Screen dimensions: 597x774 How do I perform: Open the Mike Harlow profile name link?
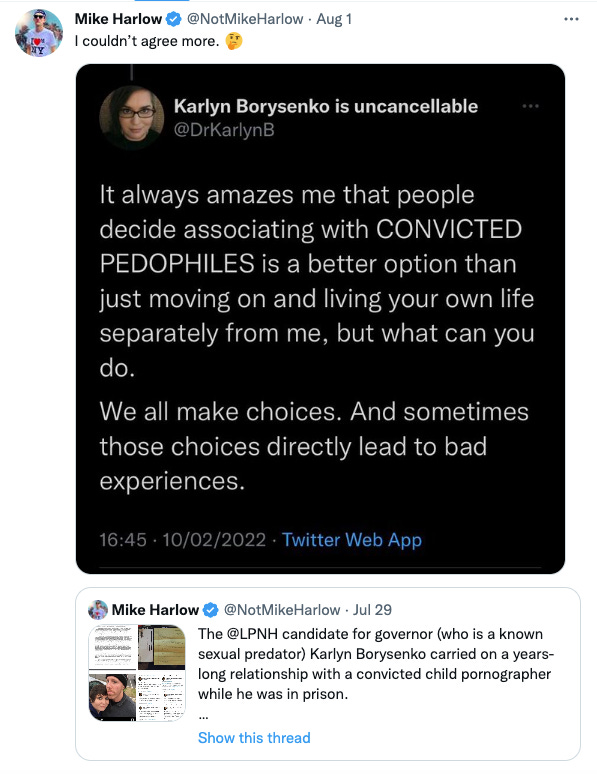[x=118, y=19]
